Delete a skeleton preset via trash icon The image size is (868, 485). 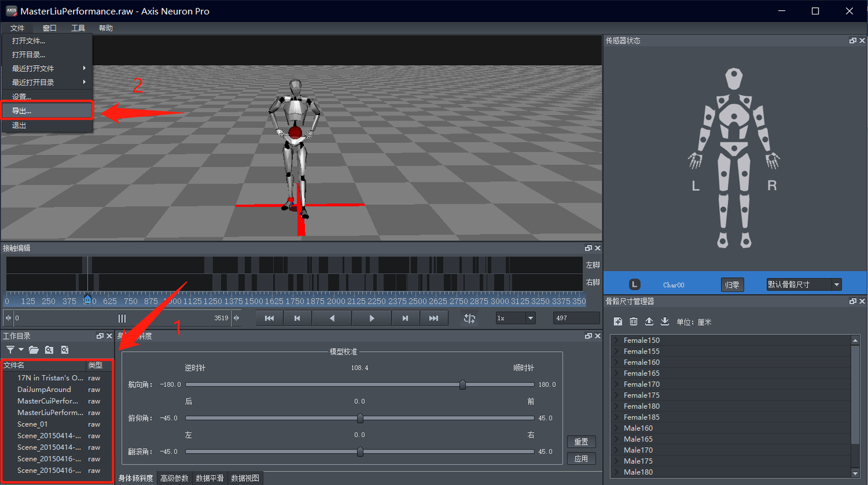[x=634, y=321]
